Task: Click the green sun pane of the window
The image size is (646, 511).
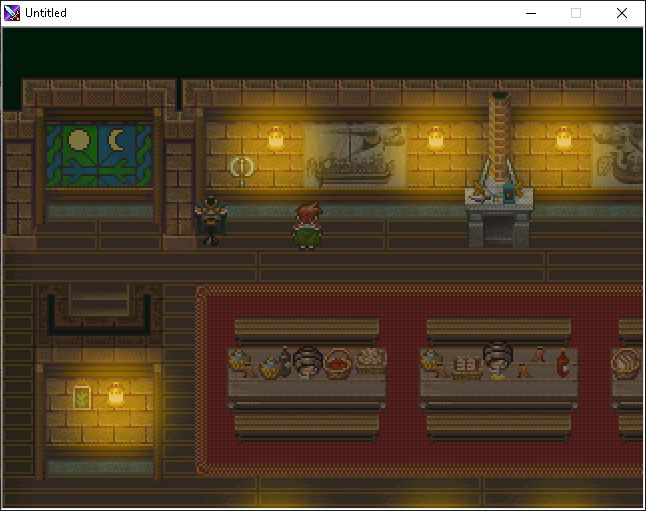Action: tap(76, 141)
